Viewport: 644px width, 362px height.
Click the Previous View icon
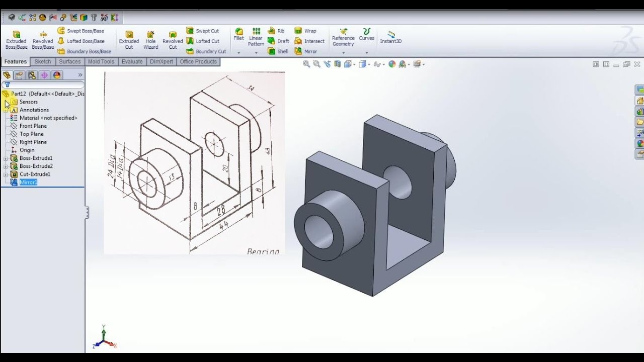(327, 64)
